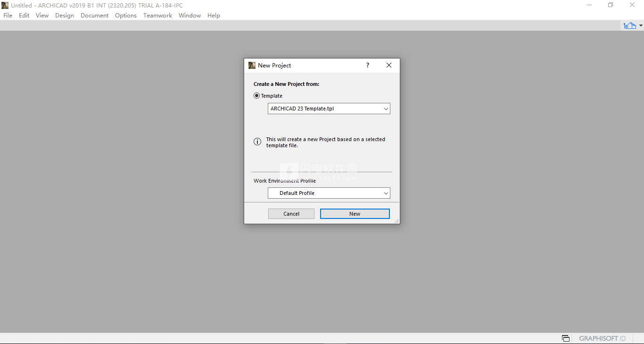Click 'Create a New Project from:' heading
The width and height of the screenshot is (644, 344).
287,84
